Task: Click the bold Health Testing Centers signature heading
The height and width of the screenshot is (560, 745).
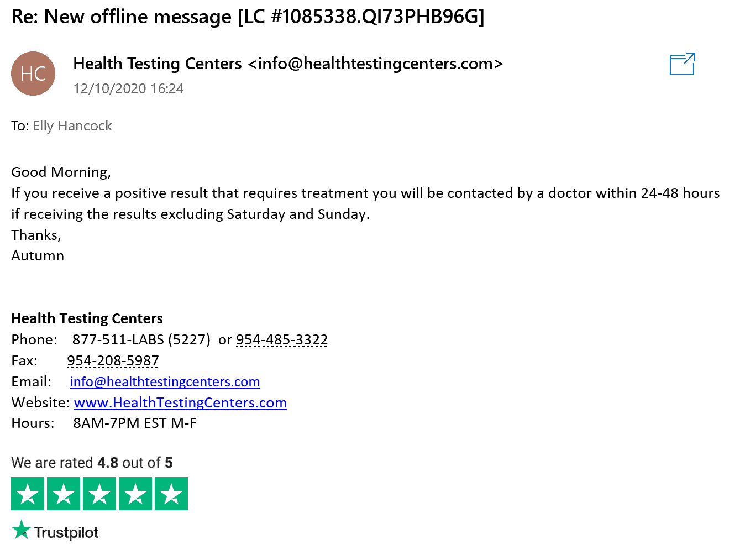Action: click(87, 319)
